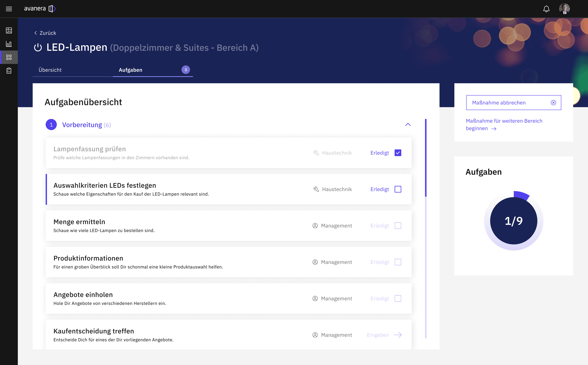
Task: Click arrow after 'beginnen'
Action: 494,129
